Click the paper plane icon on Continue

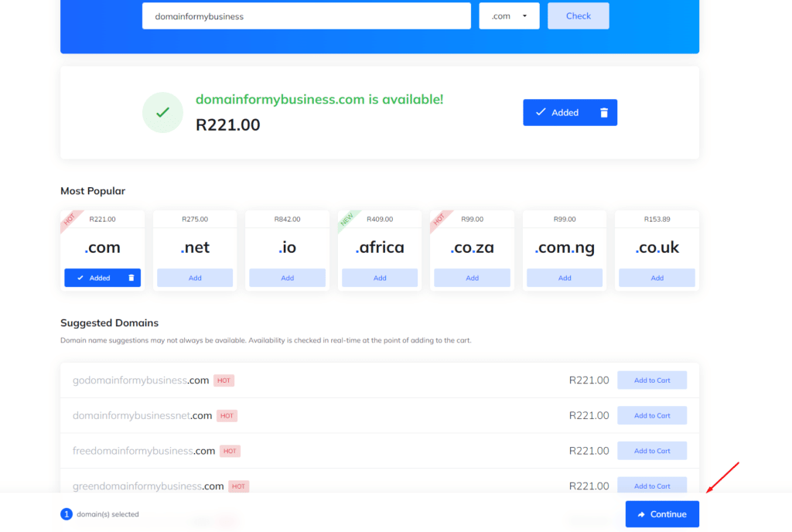[x=643, y=513]
